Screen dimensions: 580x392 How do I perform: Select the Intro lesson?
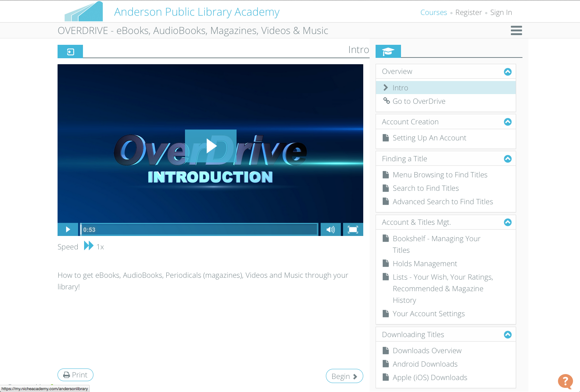445,88
